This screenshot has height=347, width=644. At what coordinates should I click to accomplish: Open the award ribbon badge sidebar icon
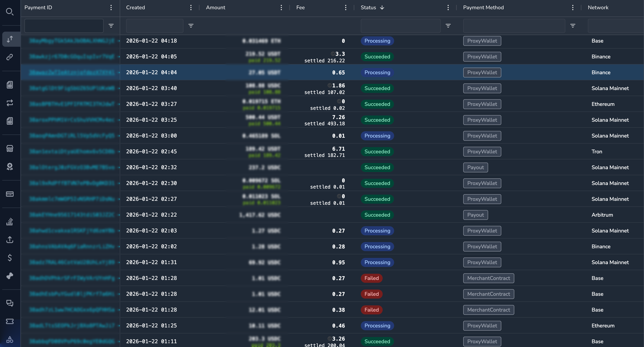tap(10, 167)
